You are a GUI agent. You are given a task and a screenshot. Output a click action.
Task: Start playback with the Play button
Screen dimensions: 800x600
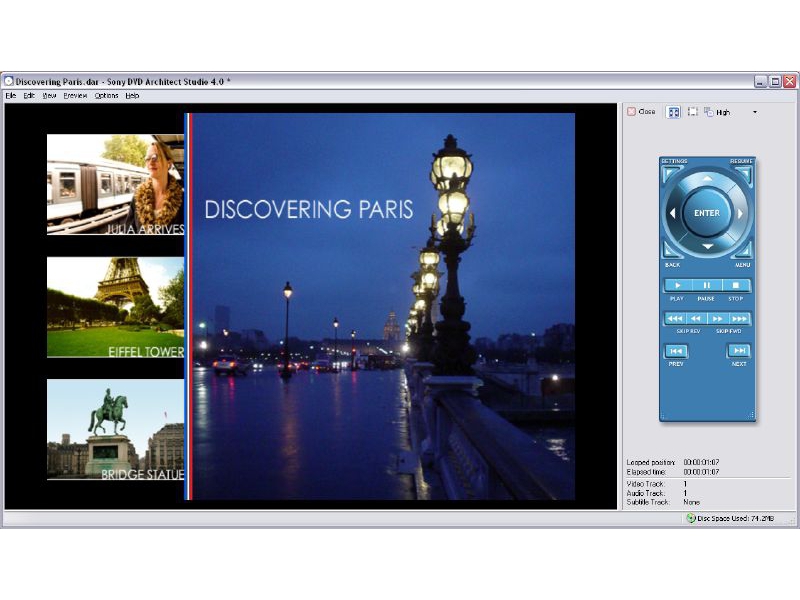coord(677,286)
